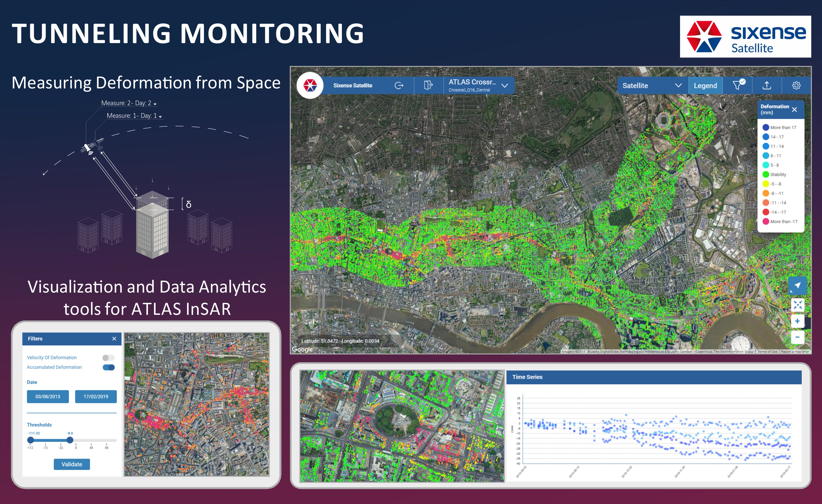Image resolution: width=822 pixels, height=504 pixels.
Task: Click the Thresholds label in Filters
Action: tap(39, 425)
